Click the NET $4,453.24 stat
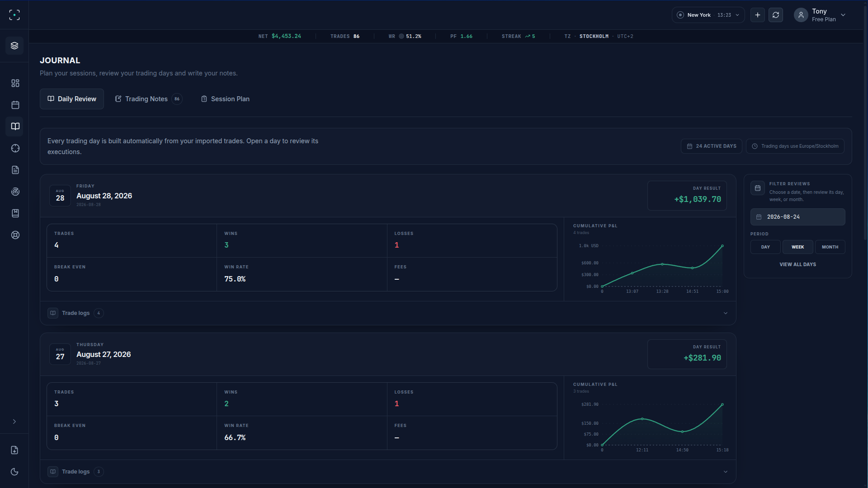The width and height of the screenshot is (868, 488). point(279,36)
